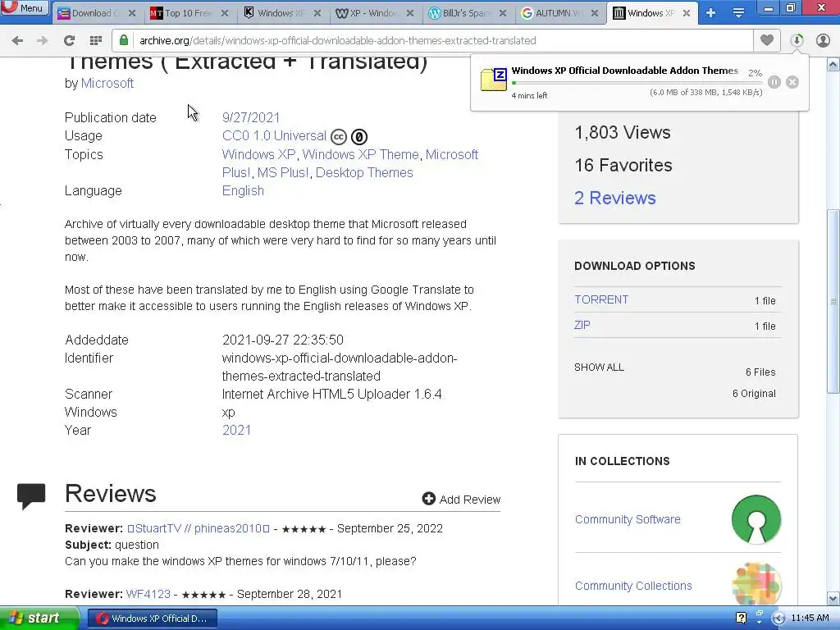Click the page scroll down arrow
This screenshot has width=840, height=630.
833,598
